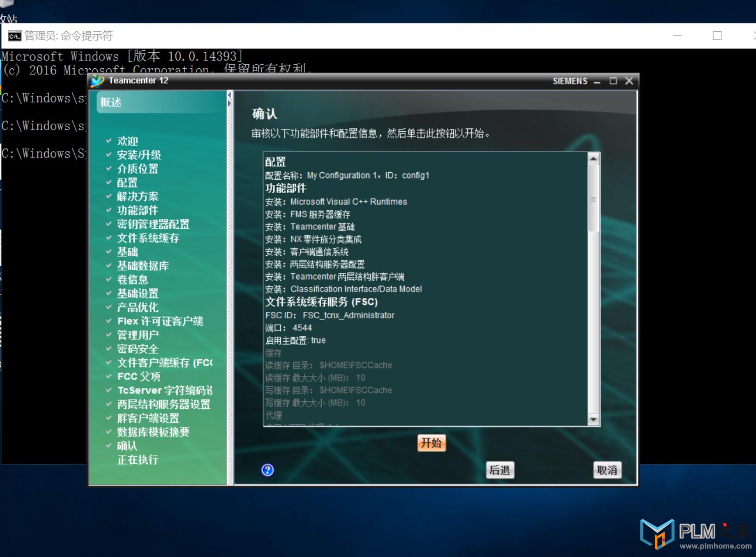The image size is (756, 557).
Task: Click the 文件系统缓存服务 (FSC) heading
Action: [322, 302]
